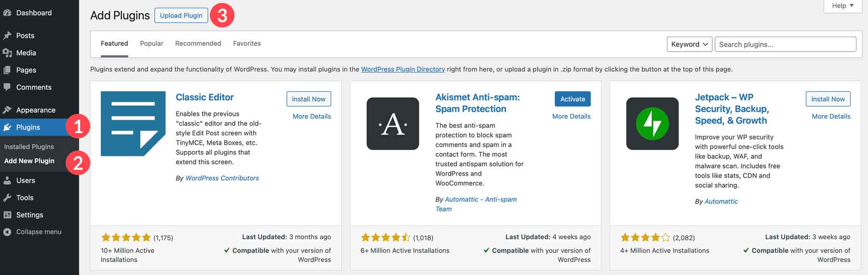This screenshot has height=275, width=868.
Task: Expand the Help panel dropdown
Action: (x=842, y=6)
